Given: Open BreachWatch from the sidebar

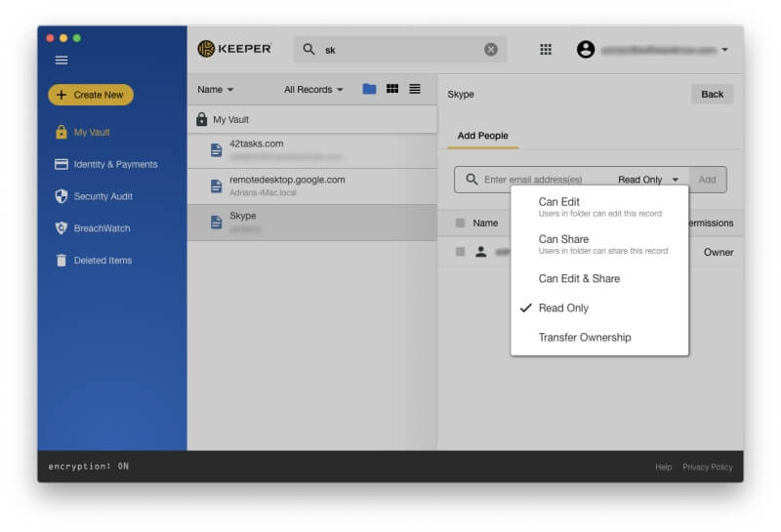Looking at the screenshot, I should point(93,228).
